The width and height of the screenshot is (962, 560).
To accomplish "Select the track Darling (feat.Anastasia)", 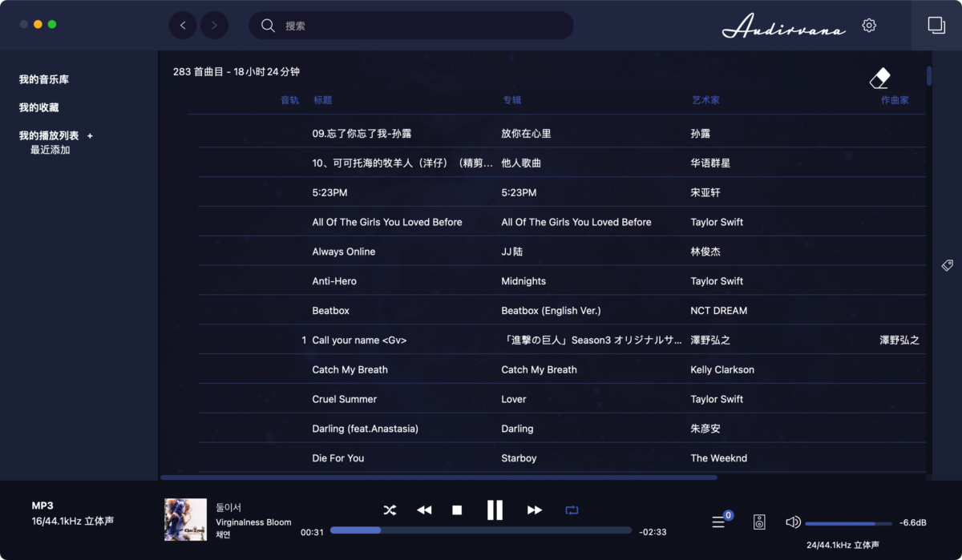I will (366, 429).
